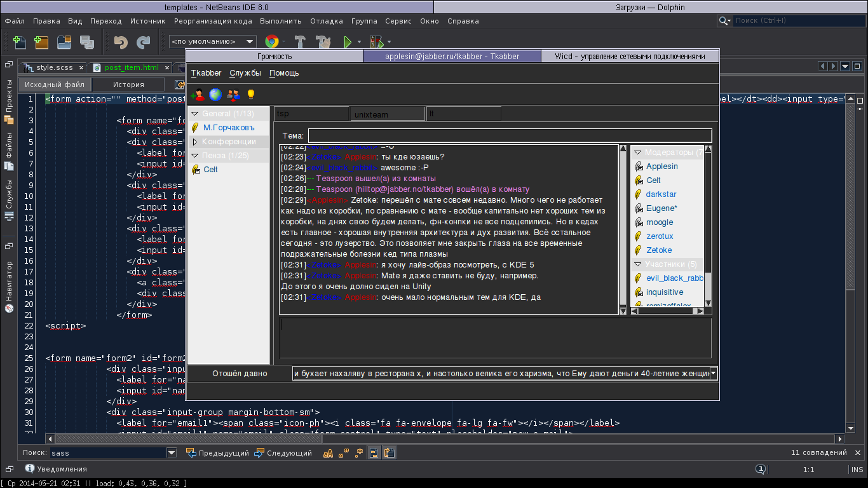Screen dimensions: 868x488
Task: Collapse the Пенза (1/25) roster group
Action: point(195,156)
